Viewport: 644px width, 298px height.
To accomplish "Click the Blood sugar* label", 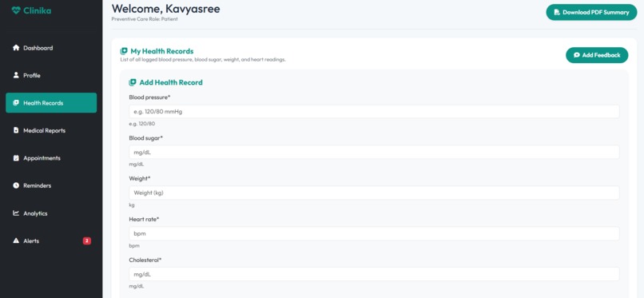I will point(145,138).
